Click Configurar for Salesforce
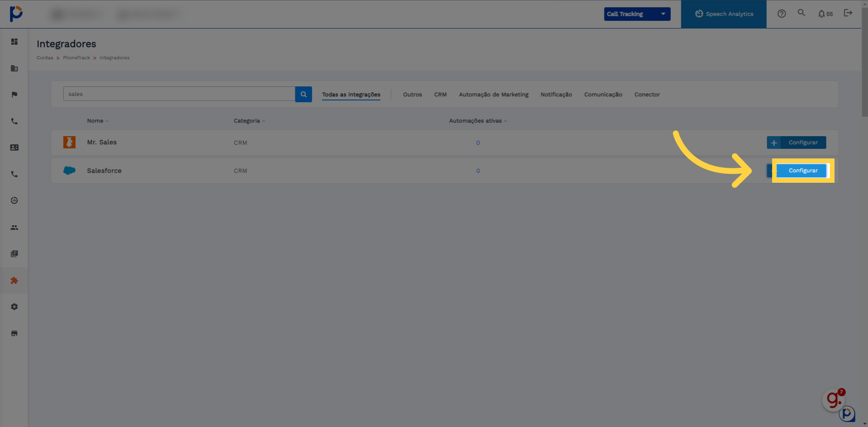The image size is (868, 427). tap(797, 171)
